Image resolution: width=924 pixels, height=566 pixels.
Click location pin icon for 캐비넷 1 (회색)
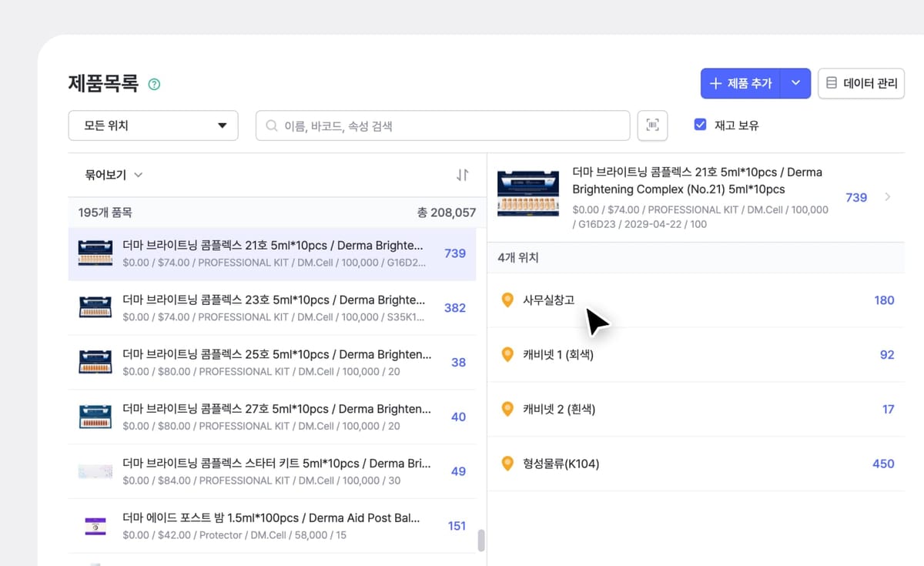pyautogui.click(x=507, y=355)
